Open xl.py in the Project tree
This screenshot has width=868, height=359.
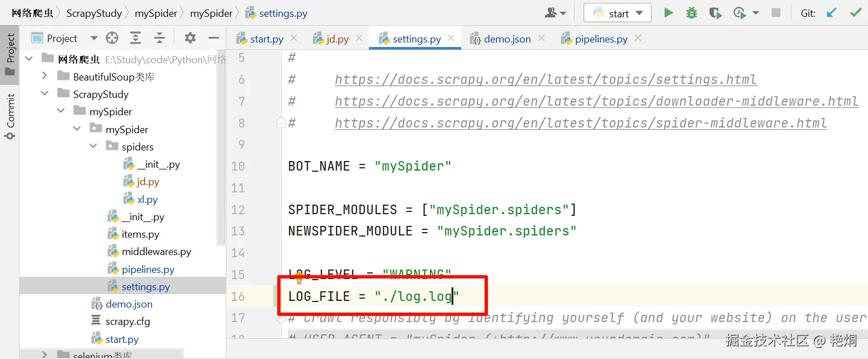click(140, 200)
